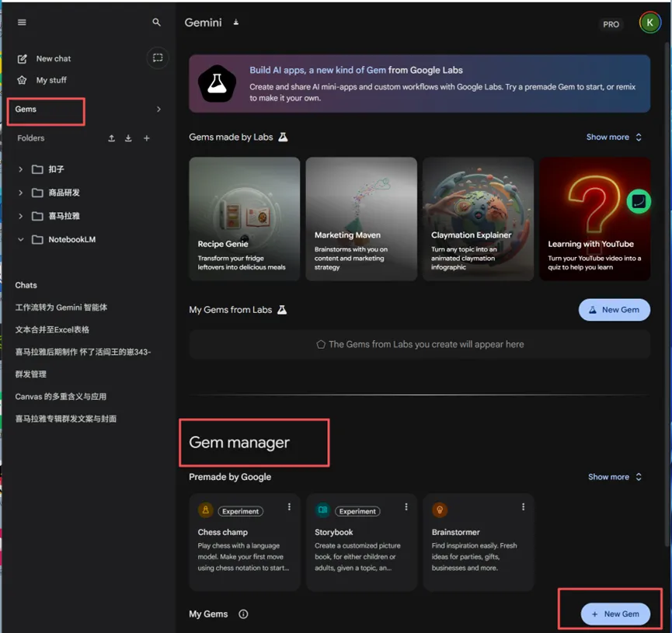Click the page vertical scrollbar

(x=667, y=296)
